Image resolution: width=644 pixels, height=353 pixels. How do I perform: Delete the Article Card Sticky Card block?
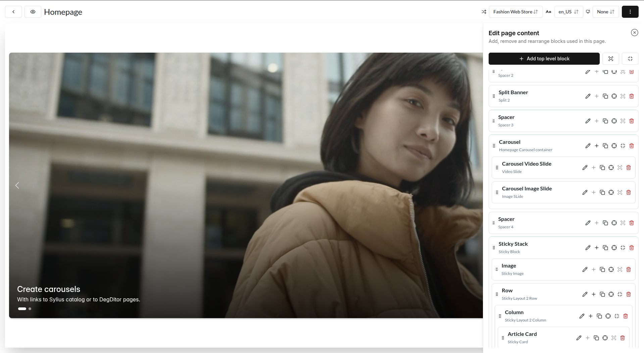[623, 338]
